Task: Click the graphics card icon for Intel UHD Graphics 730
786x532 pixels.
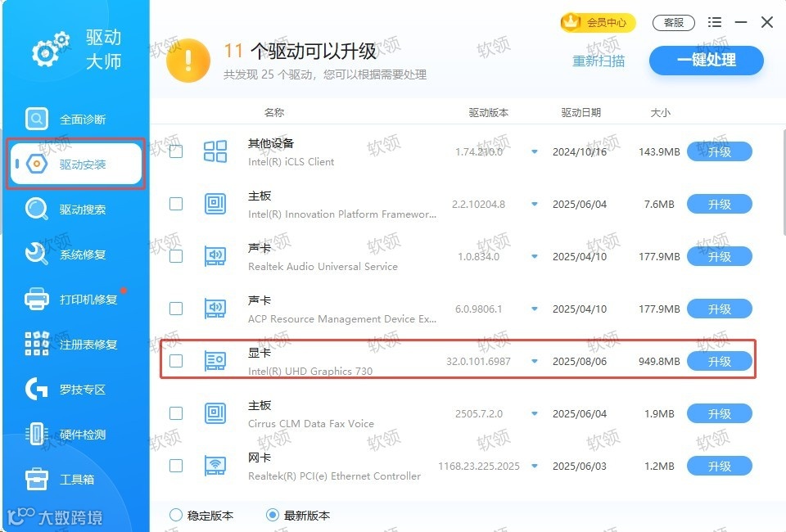Action: point(215,361)
